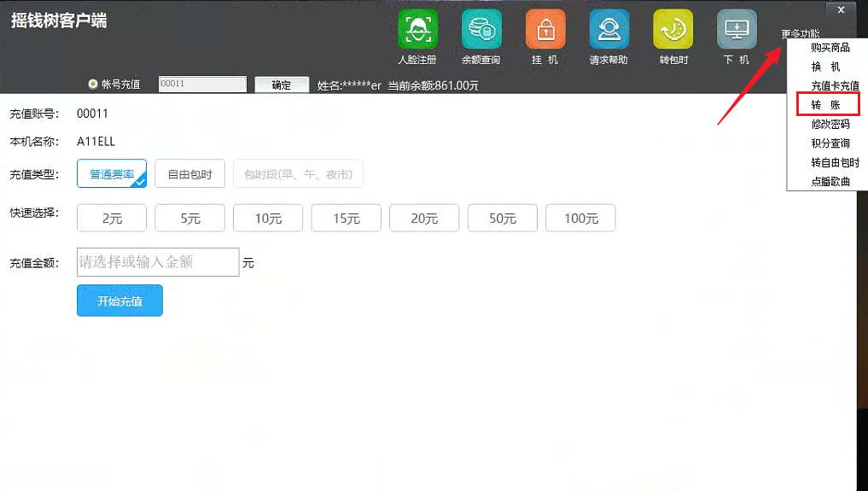Select the 包时段(早、午、夜市) option
868x491 pixels.
click(299, 174)
